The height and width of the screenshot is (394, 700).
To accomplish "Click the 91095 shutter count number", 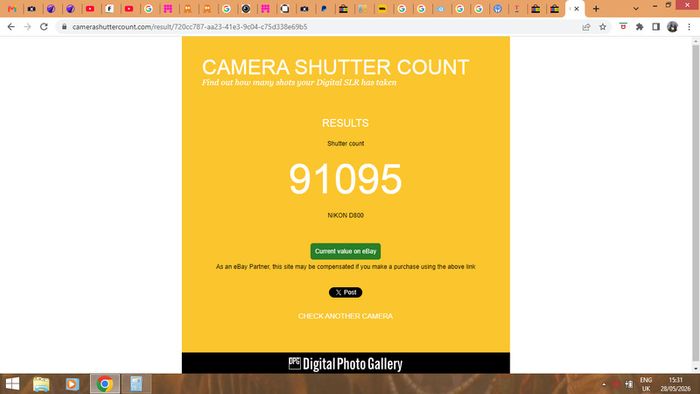I will pyautogui.click(x=346, y=178).
